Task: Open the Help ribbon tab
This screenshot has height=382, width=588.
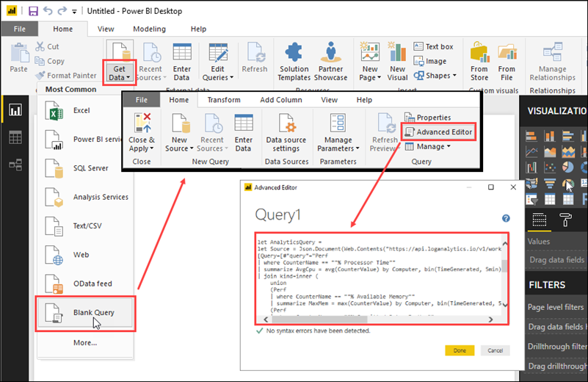Action: 198,29
